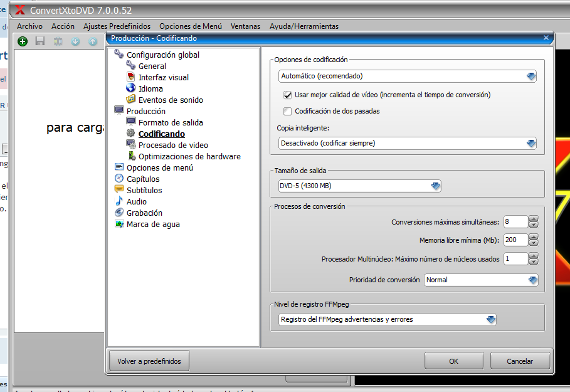Open the Archivo menu
Screen dimensions: 570x392
tap(30, 26)
